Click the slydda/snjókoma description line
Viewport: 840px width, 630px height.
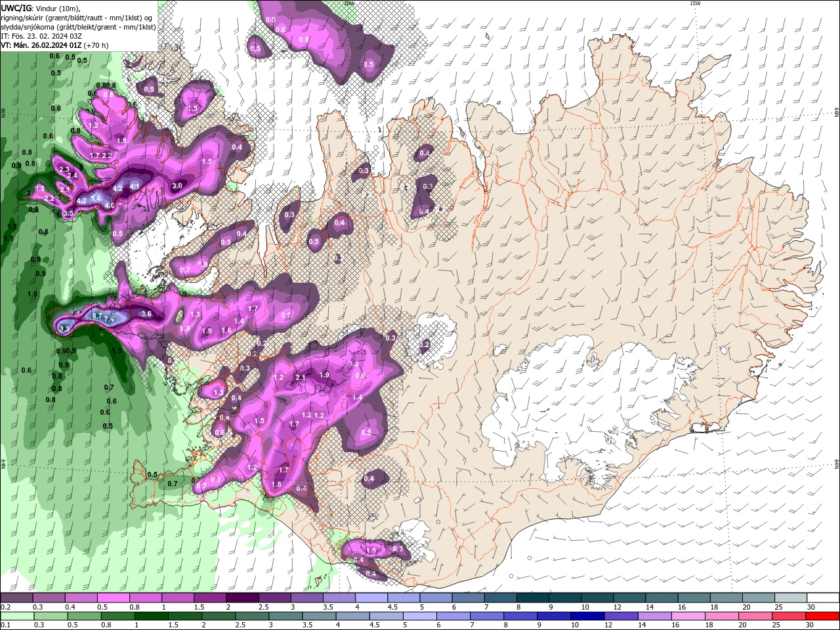[79, 27]
